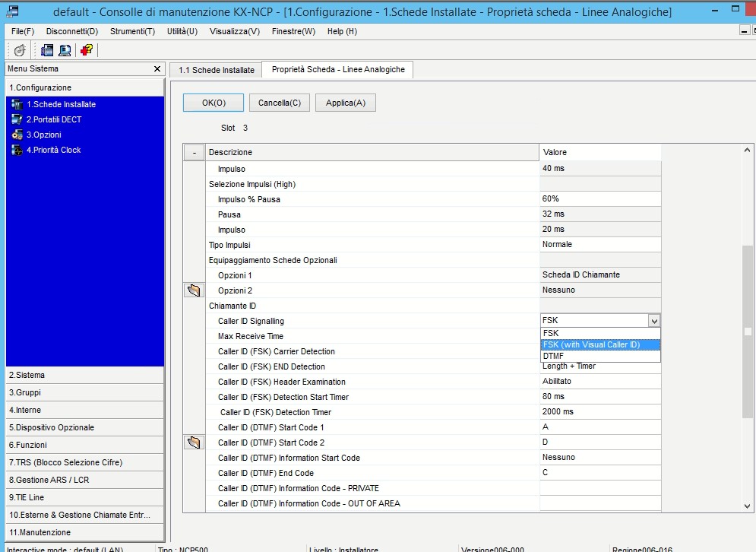Select 1.Schede Installate in the sidebar
This screenshot has height=552, width=756.
pyautogui.click(x=62, y=104)
